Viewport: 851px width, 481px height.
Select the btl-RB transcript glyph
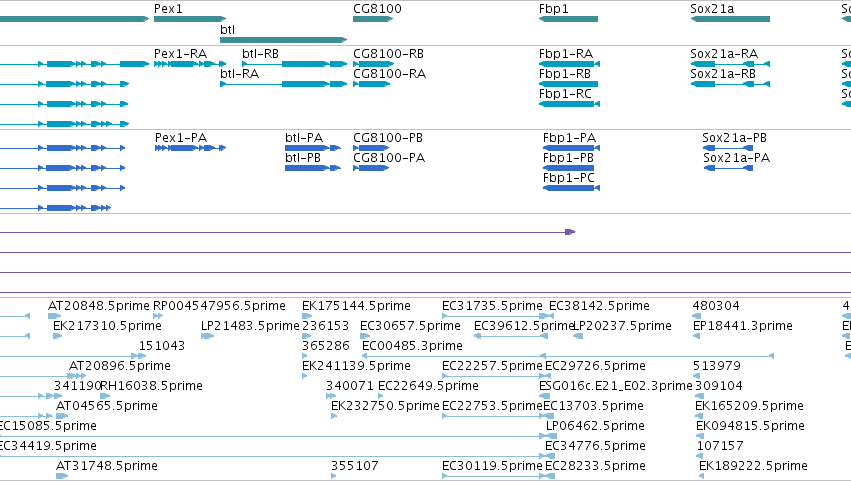295,64
